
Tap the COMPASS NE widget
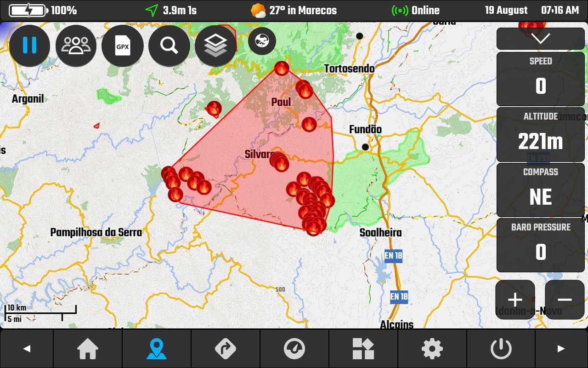[x=540, y=190]
